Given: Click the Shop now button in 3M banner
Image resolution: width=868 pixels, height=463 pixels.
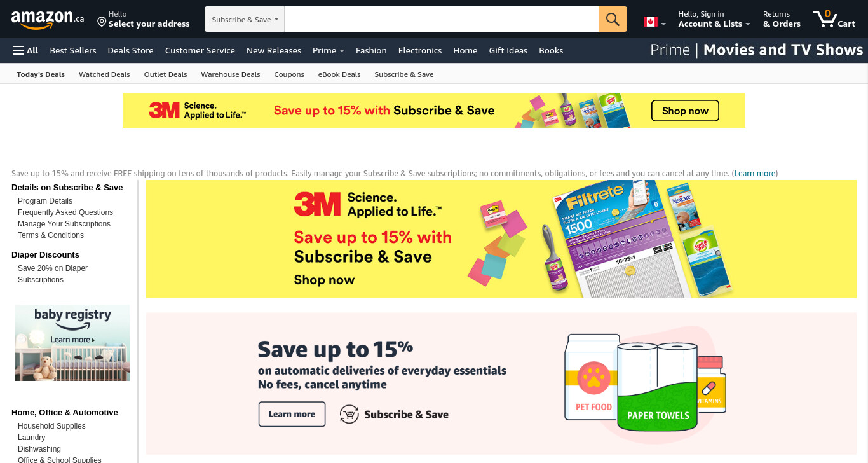Looking at the screenshot, I should point(685,111).
